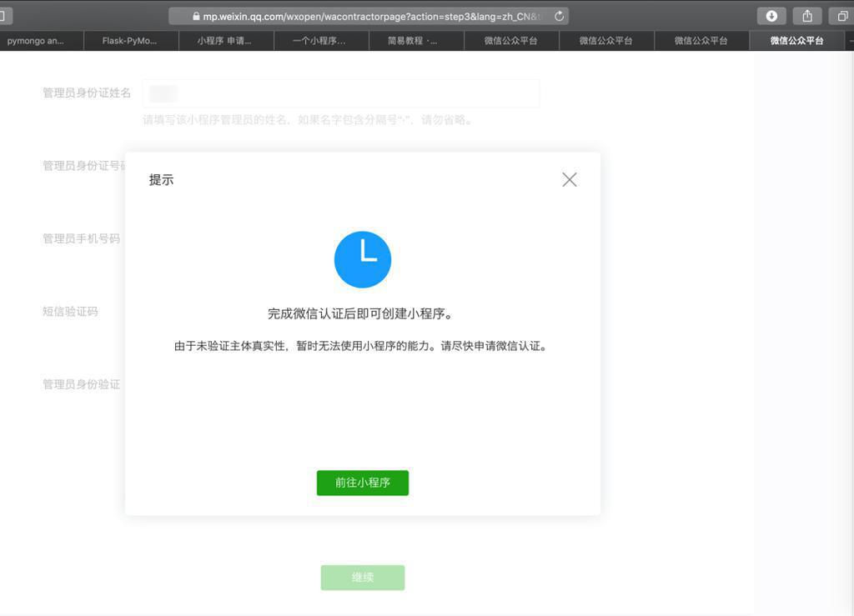Select the second 微信公众平台 tab
Image resolution: width=854 pixels, height=616 pixels.
click(606, 41)
